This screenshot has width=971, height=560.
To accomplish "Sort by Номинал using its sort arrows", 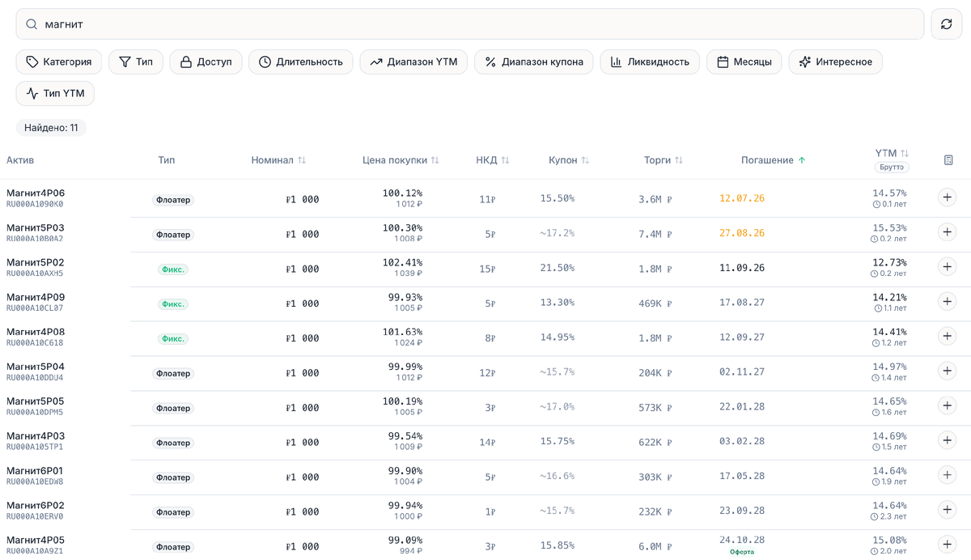I will pos(302,160).
